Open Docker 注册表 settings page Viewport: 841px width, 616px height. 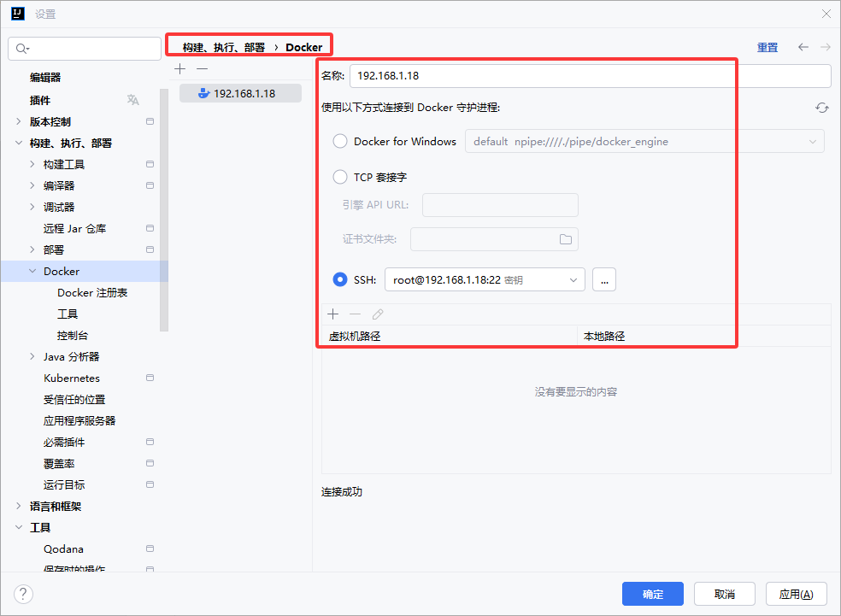92,292
